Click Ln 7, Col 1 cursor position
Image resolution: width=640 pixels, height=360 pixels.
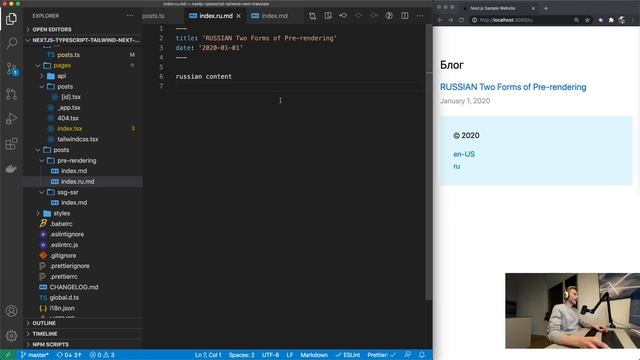(208, 355)
